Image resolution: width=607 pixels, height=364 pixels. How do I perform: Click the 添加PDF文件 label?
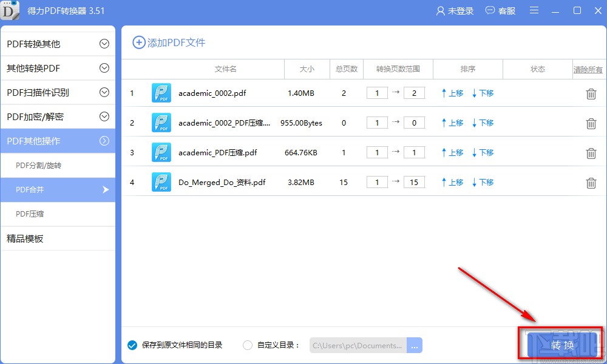tap(176, 42)
